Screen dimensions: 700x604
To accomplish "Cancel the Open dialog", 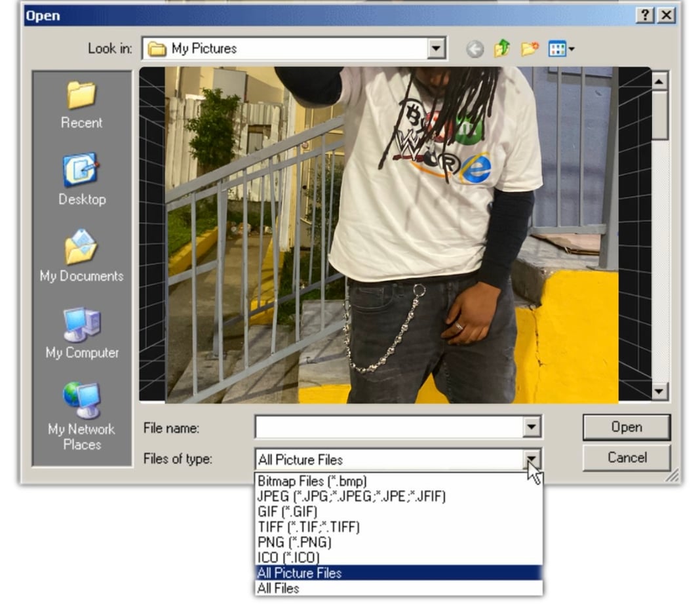I will pyautogui.click(x=625, y=458).
